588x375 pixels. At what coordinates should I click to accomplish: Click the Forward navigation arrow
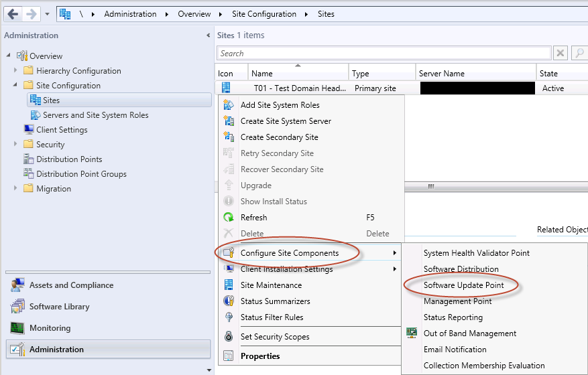pos(31,14)
